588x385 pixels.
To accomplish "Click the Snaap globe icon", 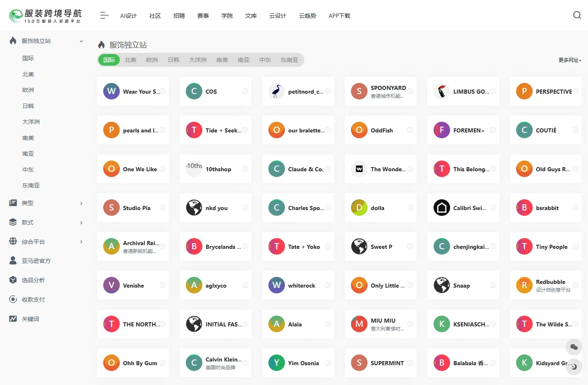I will [x=442, y=285].
